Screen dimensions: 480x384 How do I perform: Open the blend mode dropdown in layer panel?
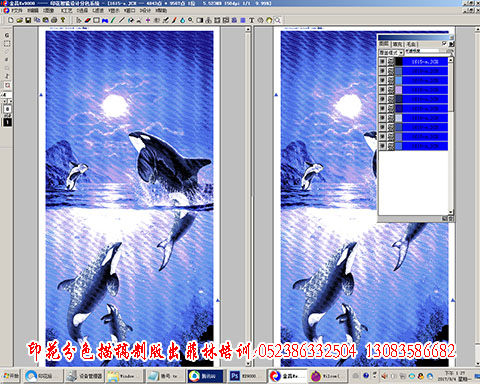[391, 52]
